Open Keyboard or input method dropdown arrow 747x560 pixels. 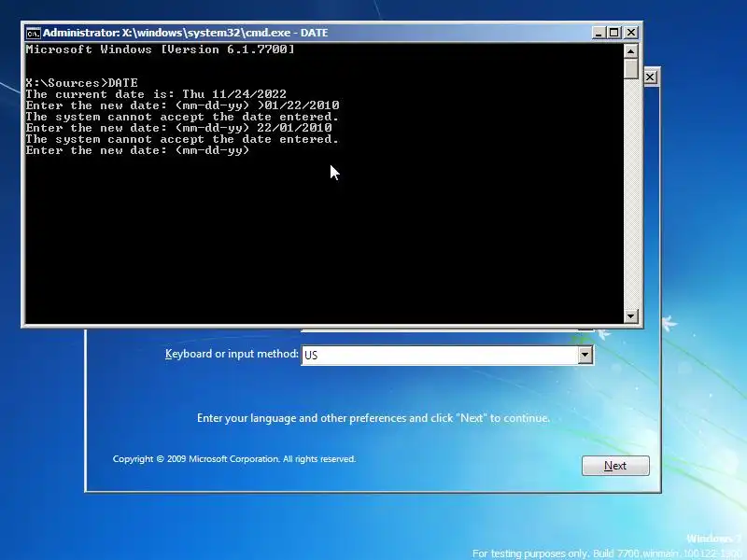point(585,355)
